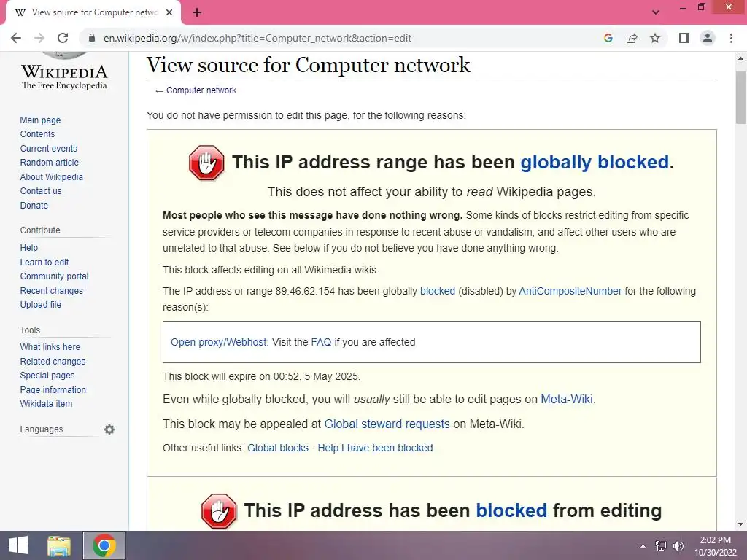Screen dimensions: 747x560
Task: Open About Wikipedia link
Action: tap(52, 176)
